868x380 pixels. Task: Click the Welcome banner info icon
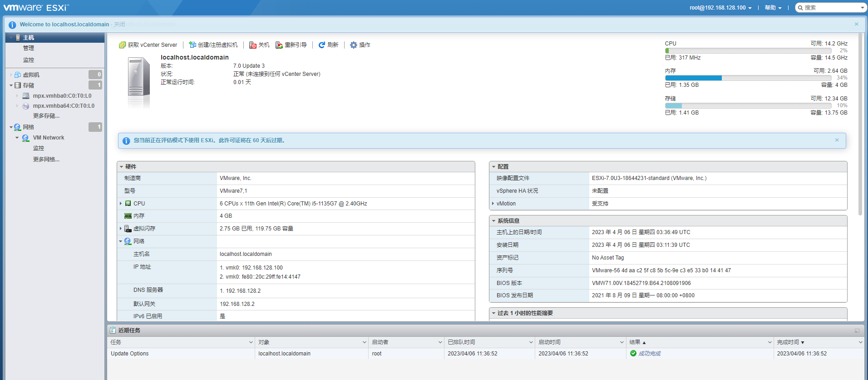[x=12, y=25]
